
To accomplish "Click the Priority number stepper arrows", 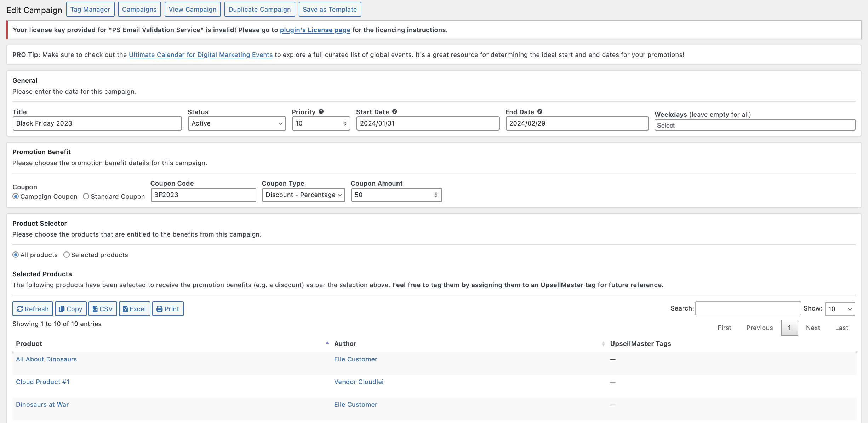I will click(x=344, y=123).
